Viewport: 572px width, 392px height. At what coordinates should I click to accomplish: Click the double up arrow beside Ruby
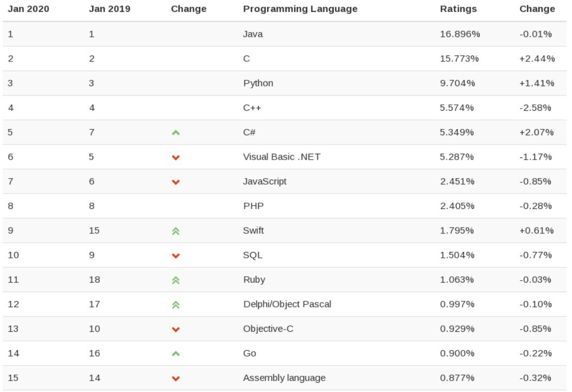pos(175,280)
